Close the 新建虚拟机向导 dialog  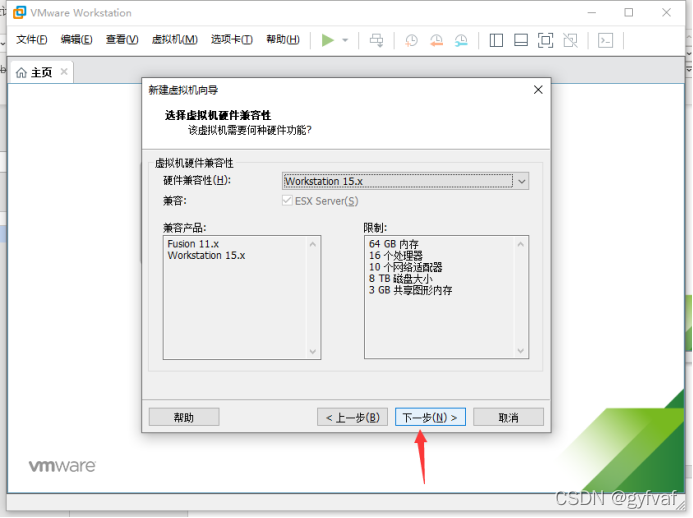tap(538, 90)
